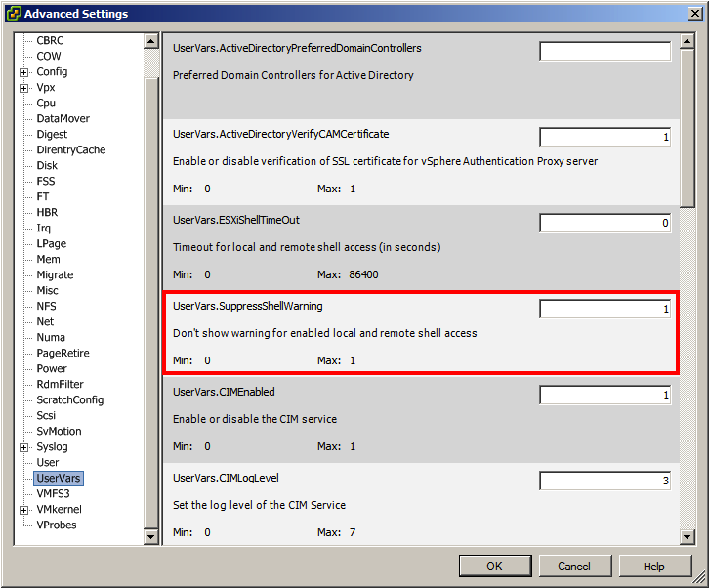Screen dimensions: 709x588
Task: Select the highlighted UserVars category
Action: tap(59, 478)
